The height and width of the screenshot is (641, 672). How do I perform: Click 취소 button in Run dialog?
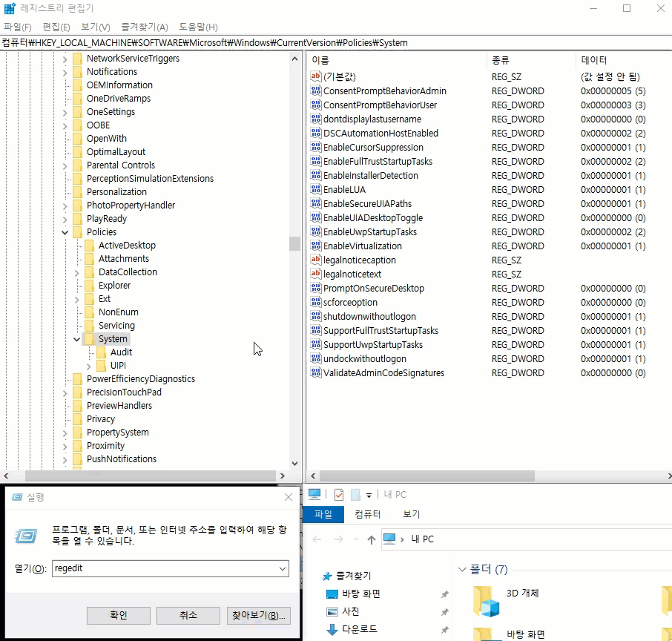[188, 615]
